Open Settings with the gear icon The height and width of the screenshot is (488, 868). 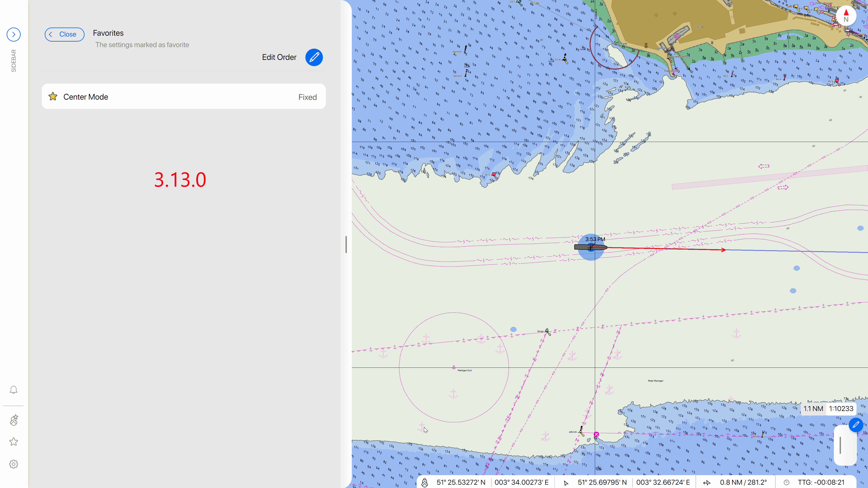[14, 464]
